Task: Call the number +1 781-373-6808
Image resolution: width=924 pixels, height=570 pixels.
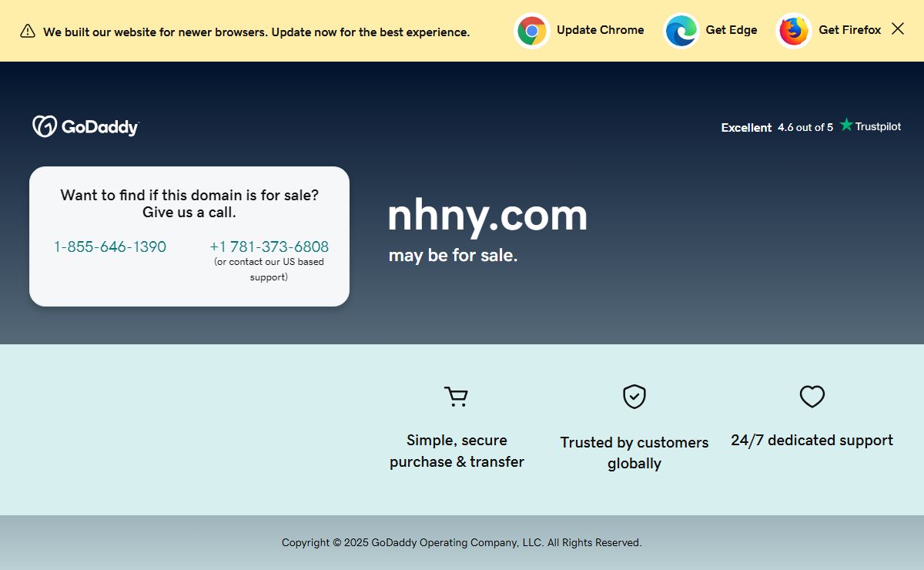Action: coord(269,247)
